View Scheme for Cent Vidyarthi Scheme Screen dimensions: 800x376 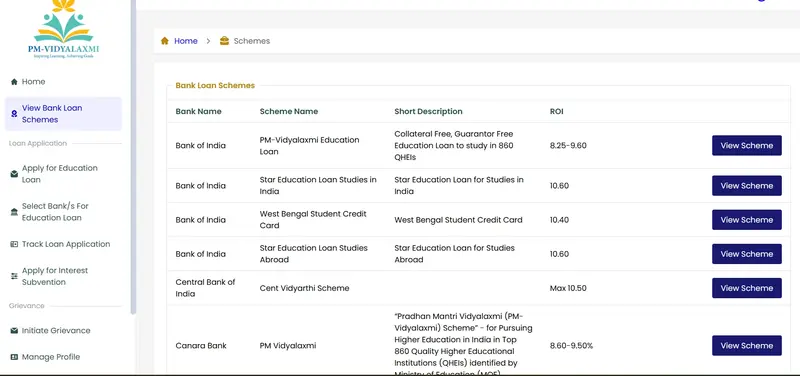pos(746,288)
